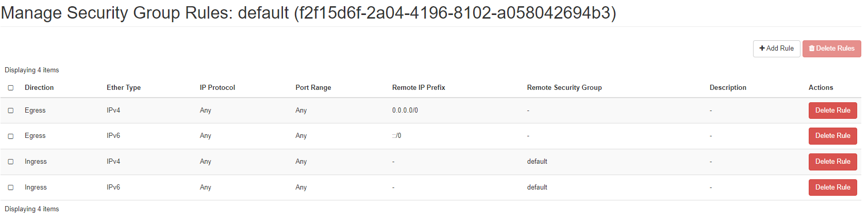868x219 pixels.
Task: Click the trash icon on Delete Rules
Action: pos(812,49)
